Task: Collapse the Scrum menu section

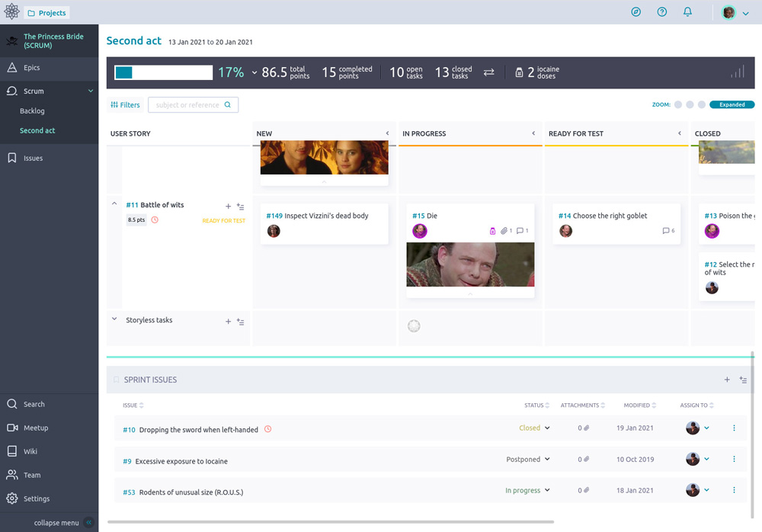Action: point(91,91)
